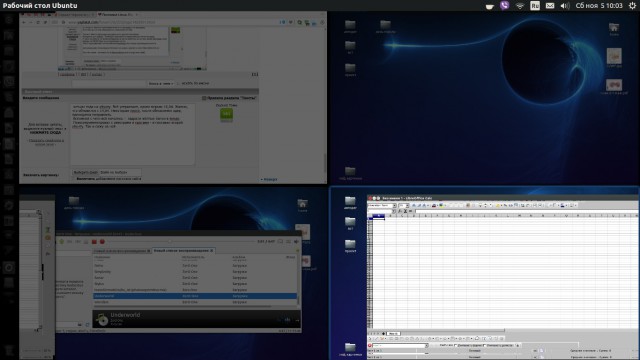Click the back-to-top link at the forum page bottom
The width and height of the screenshot is (640, 360).
tap(269, 179)
